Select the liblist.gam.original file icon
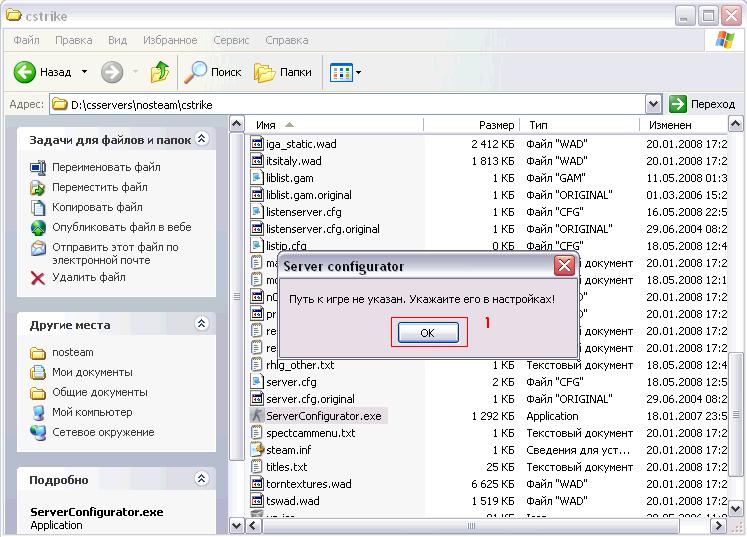Viewport: 747px width, 537px height. click(257, 194)
